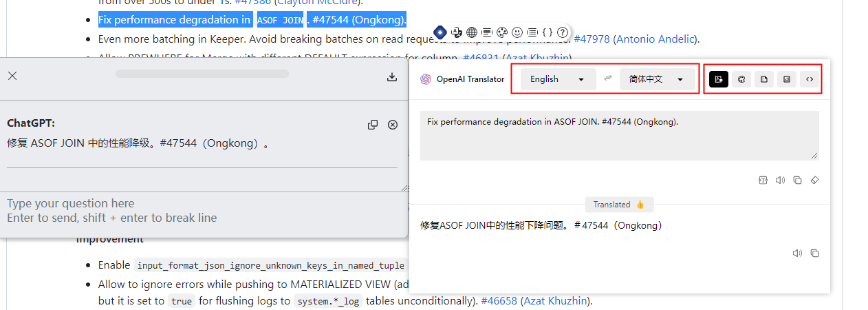Select the Explain Code mode button
The height and width of the screenshot is (310, 868).
pos(810,79)
